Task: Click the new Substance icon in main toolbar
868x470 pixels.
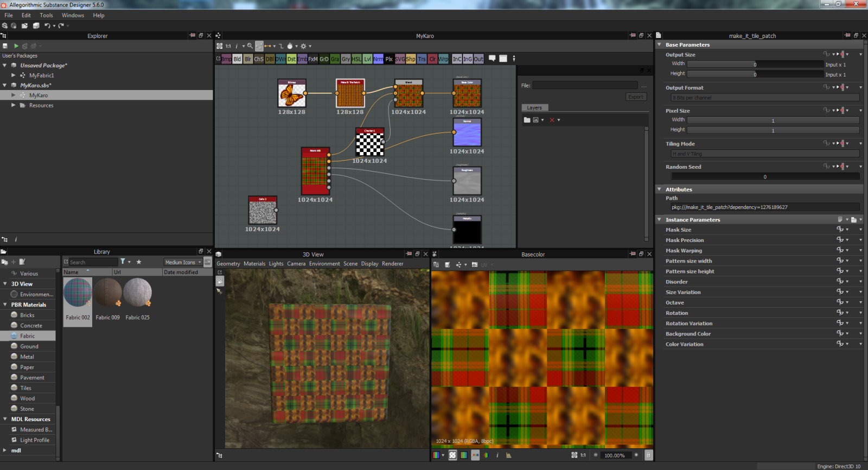Action: [x=5, y=26]
